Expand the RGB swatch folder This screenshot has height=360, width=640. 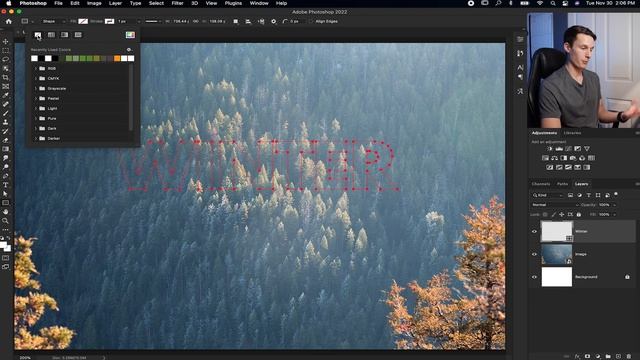(36, 69)
